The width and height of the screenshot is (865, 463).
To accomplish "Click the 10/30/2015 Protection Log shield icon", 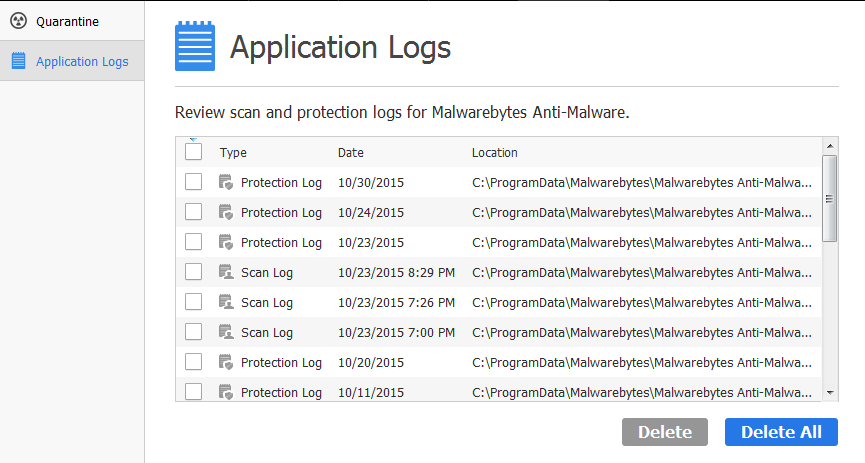I will tap(226, 182).
